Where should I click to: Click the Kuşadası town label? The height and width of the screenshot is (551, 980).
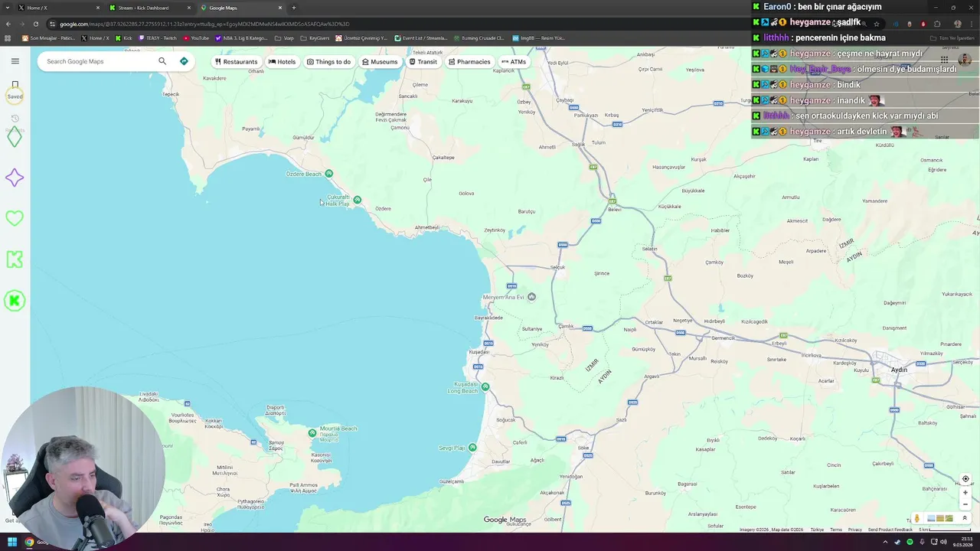coord(479,352)
